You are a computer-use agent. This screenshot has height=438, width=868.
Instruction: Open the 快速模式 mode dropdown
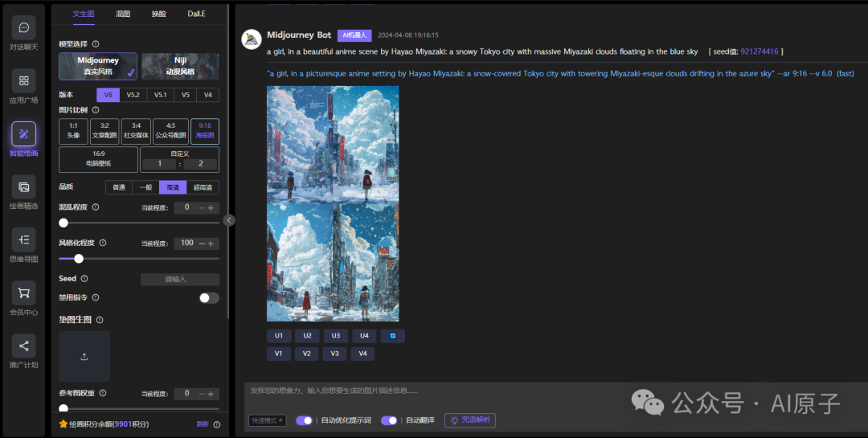(x=268, y=420)
